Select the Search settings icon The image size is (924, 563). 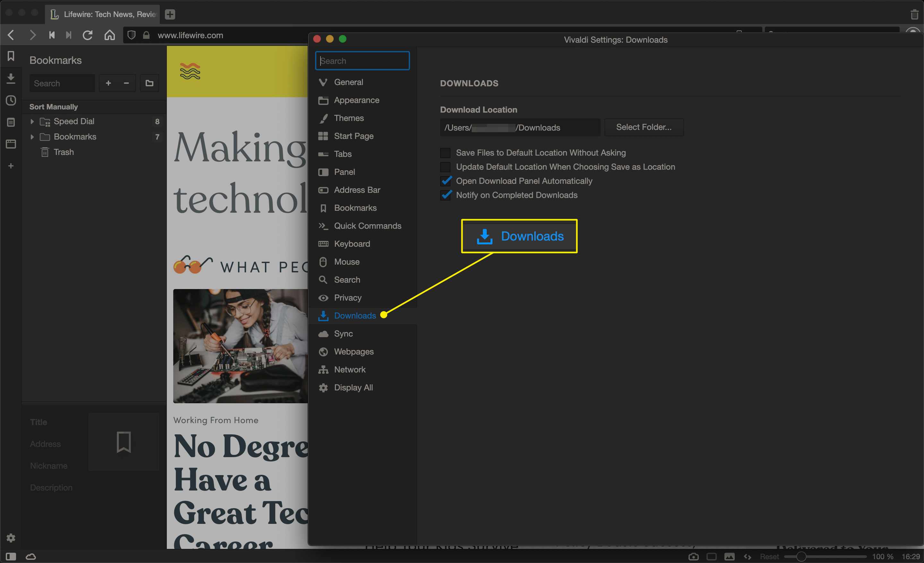[323, 279]
